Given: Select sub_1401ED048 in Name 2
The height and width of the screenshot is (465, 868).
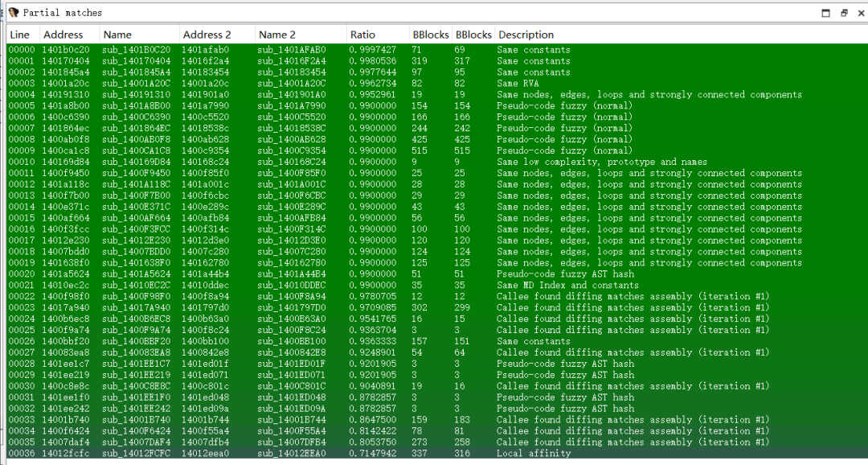Looking at the screenshot, I should click(x=292, y=397).
